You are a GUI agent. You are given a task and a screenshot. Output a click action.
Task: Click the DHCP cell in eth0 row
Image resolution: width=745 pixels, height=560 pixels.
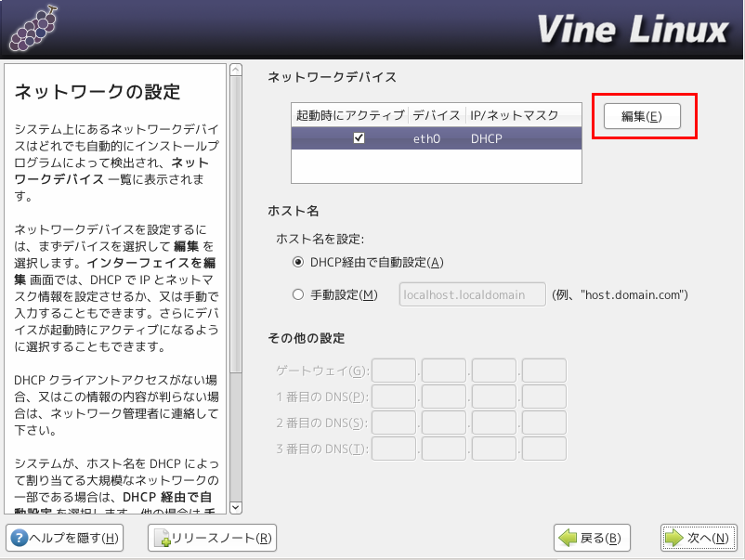pyautogui.click(x=487, y=138)
